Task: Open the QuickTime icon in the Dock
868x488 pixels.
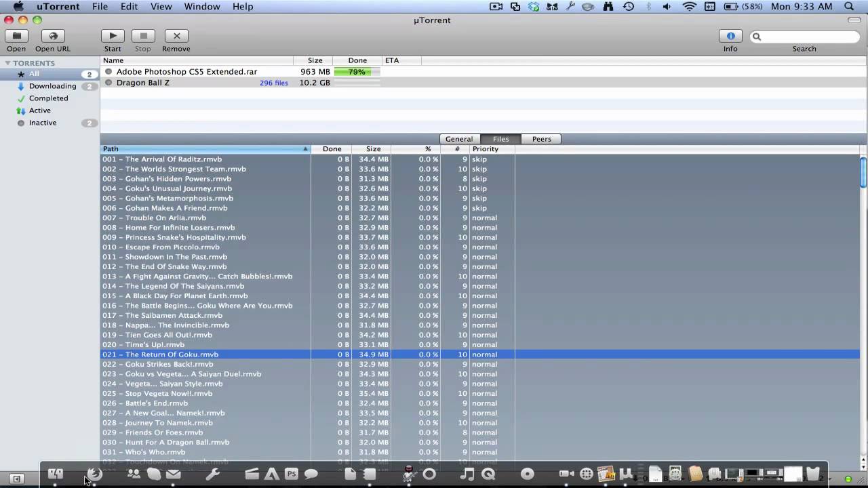Action: click(488, 474)
